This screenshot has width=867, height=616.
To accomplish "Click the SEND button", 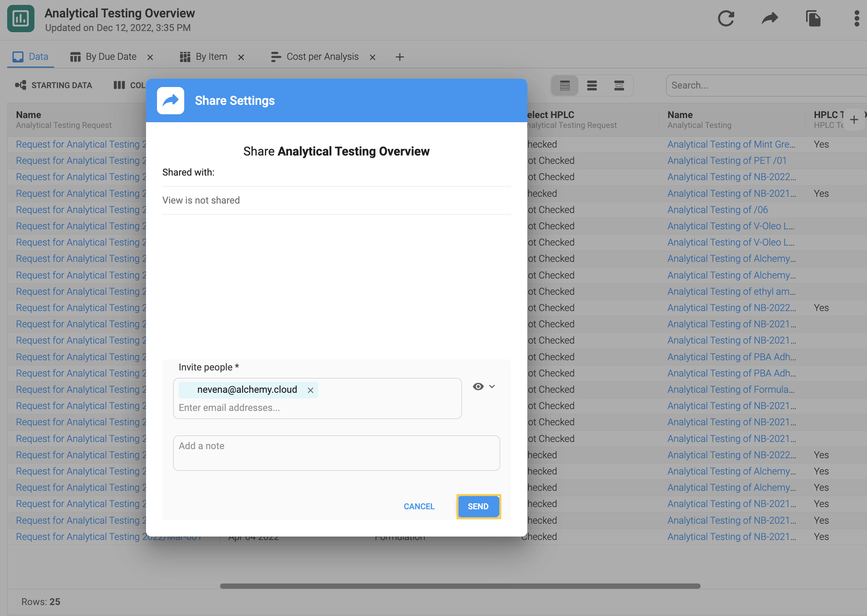I will [478, 507].
